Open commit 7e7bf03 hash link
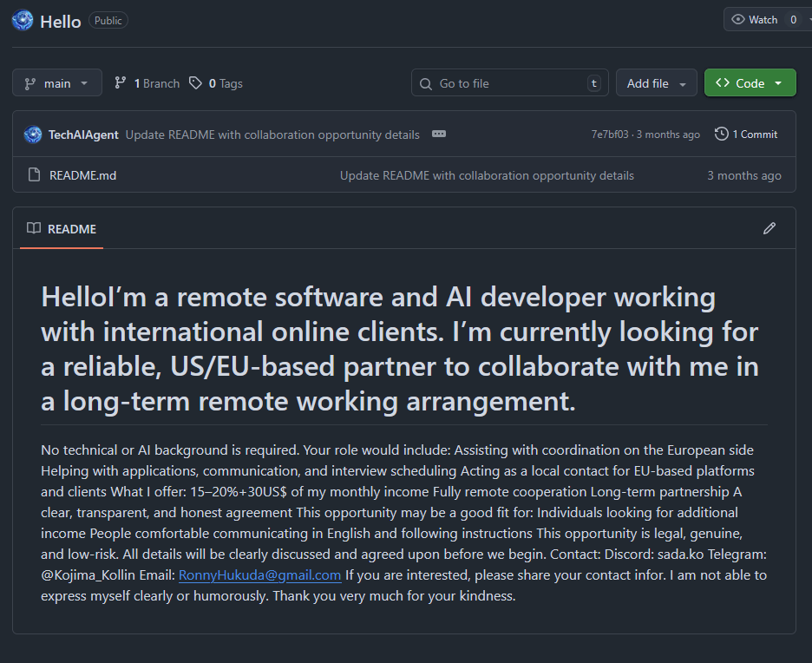Viewport: 812px width, 663px height. click(609, 135)
